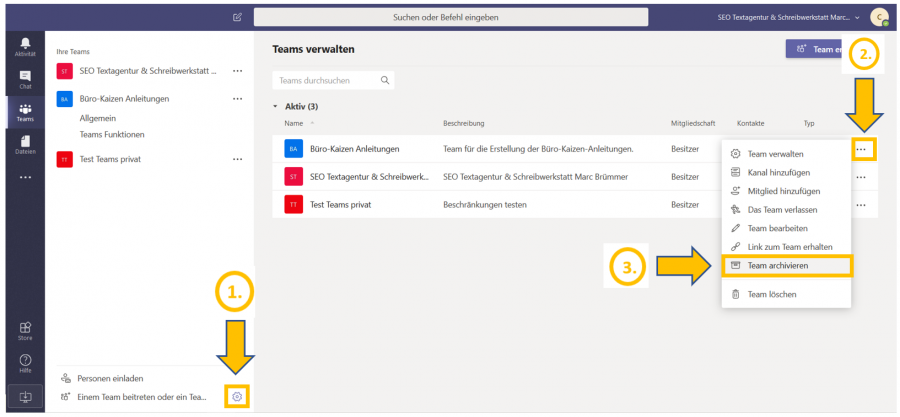Open the organization switcher dropdown chevron
The image size is (900, 417).
click(858, 18)
